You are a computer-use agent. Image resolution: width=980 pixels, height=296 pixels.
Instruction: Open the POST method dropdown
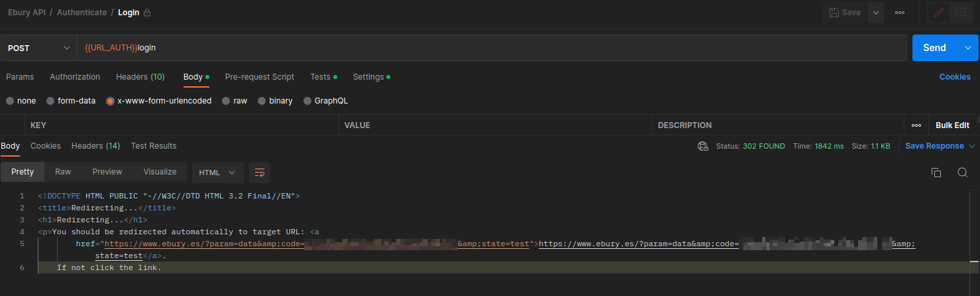point(38,48)
